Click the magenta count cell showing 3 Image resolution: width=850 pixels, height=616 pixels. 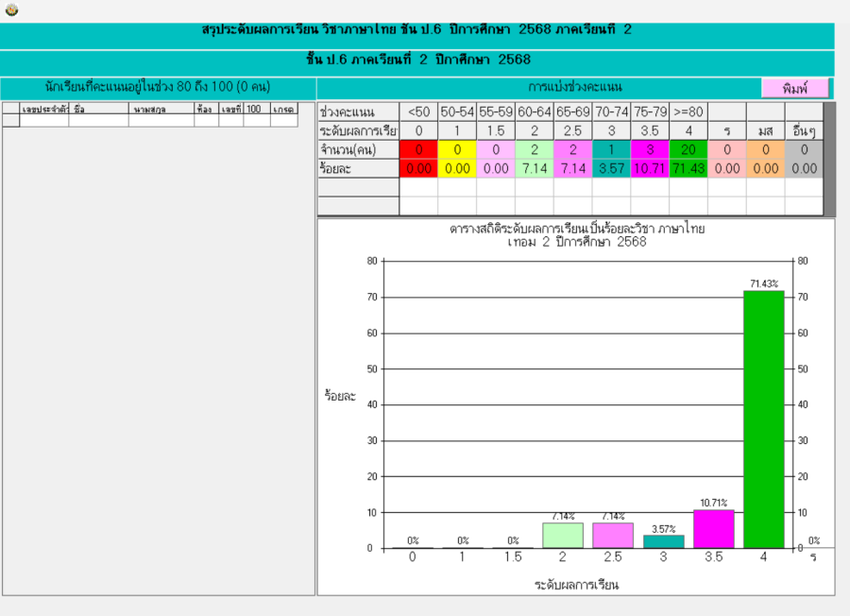tap(650, 149)
